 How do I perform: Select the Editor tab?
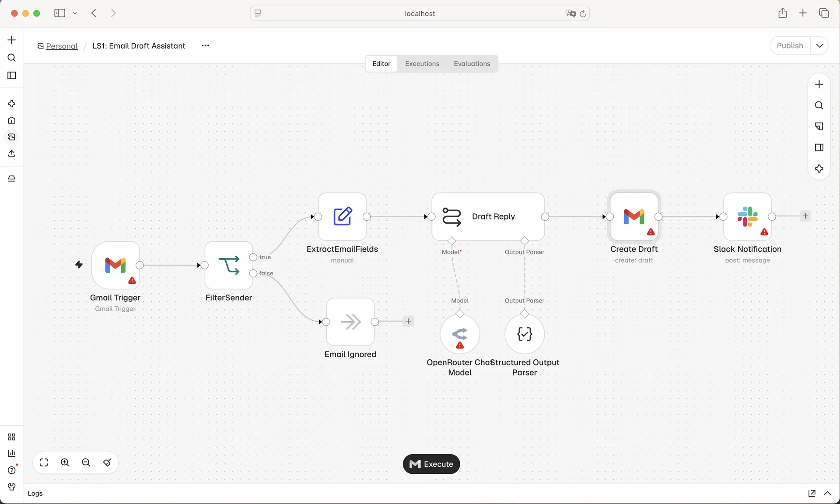point(381,64)
